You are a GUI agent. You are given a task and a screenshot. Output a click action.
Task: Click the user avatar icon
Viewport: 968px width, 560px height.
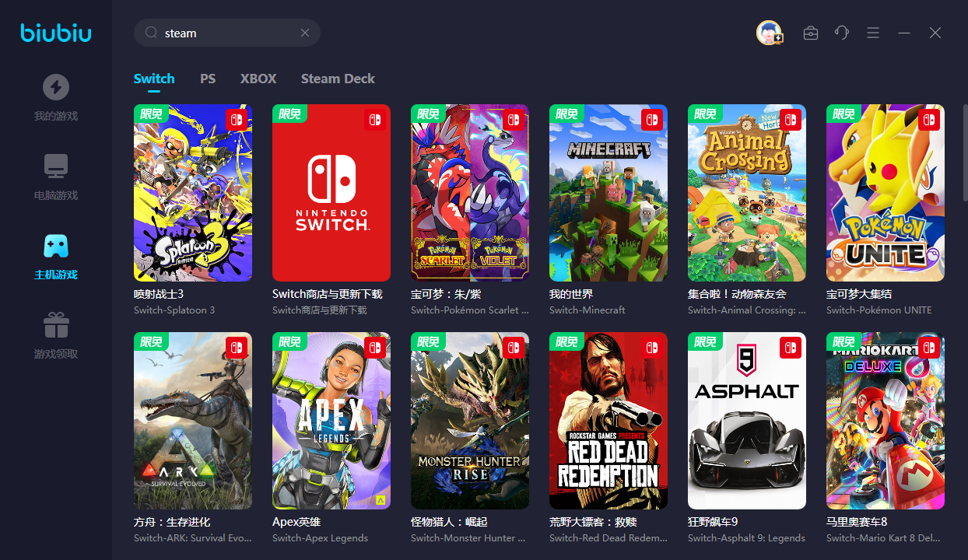(x=769, y=33)
